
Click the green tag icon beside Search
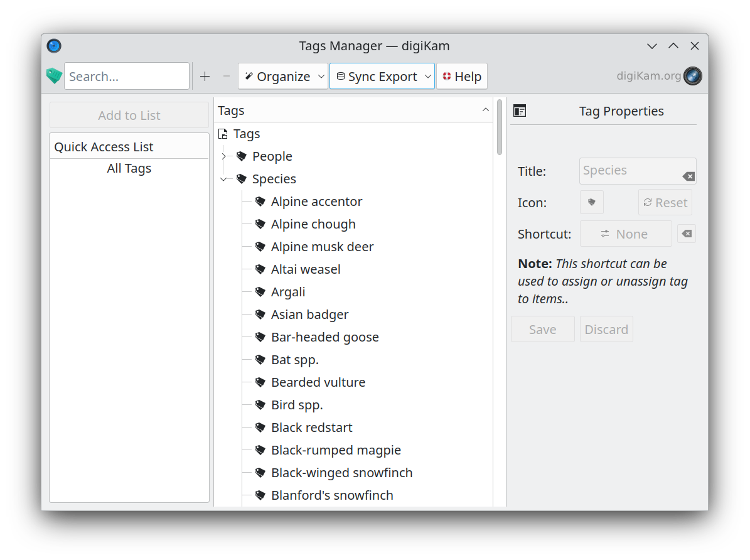point(54,77)
